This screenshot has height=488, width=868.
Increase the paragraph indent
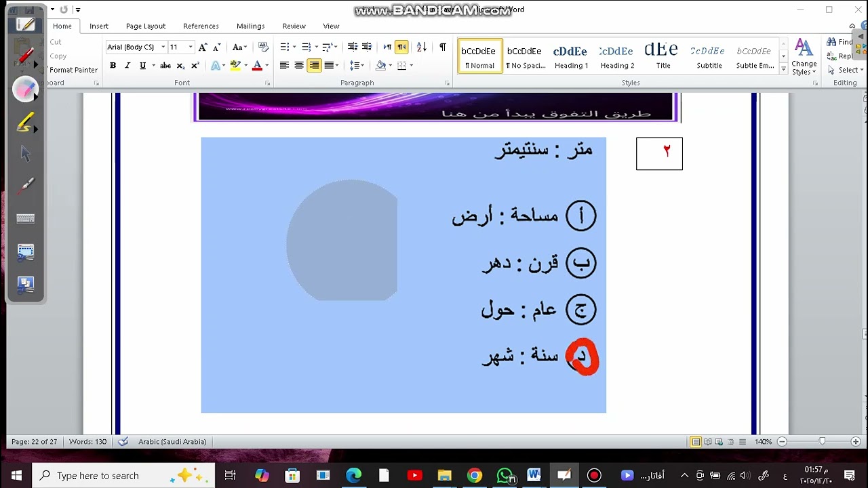[x=367, y=47]
